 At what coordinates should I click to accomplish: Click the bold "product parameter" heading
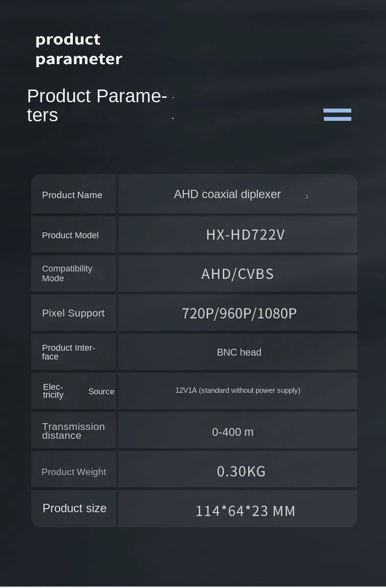click(79, 49)
